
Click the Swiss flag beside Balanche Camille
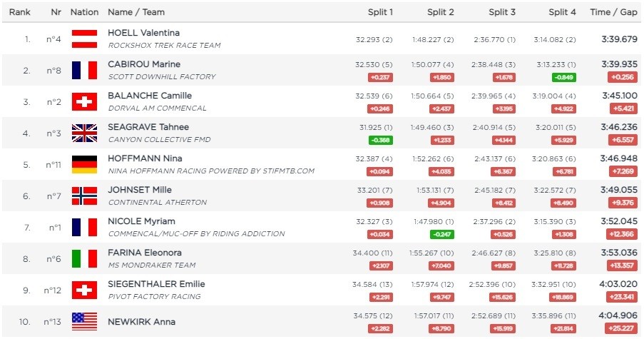[84, 101]
